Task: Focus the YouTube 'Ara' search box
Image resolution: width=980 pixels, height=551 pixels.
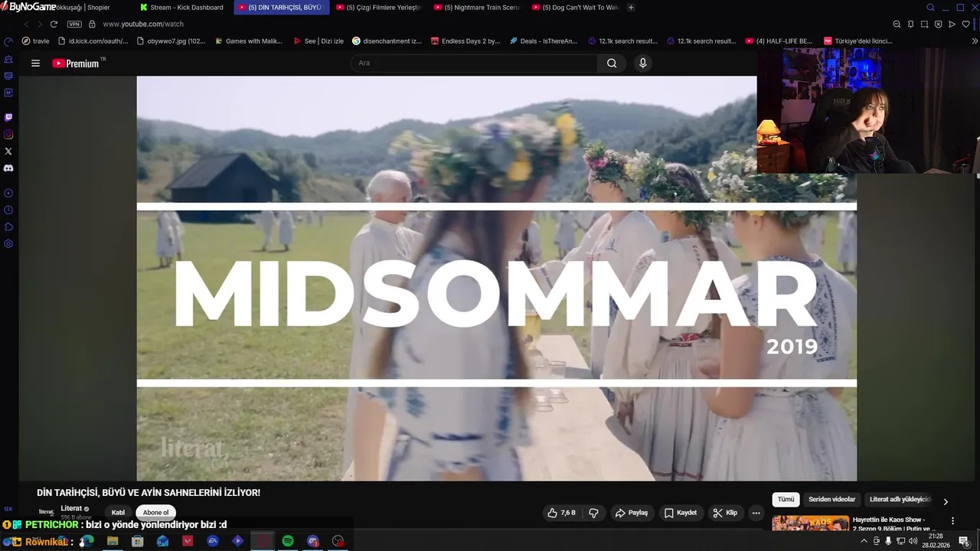Action: point(475,64)
